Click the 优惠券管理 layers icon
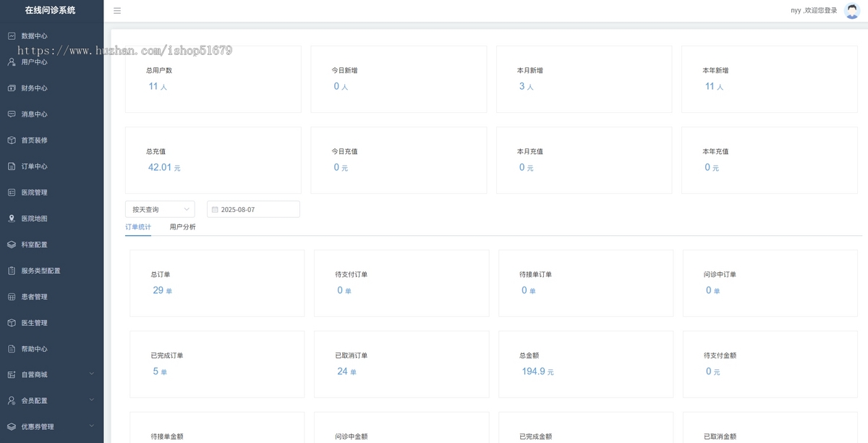The image size is (868, 443). 12,426
